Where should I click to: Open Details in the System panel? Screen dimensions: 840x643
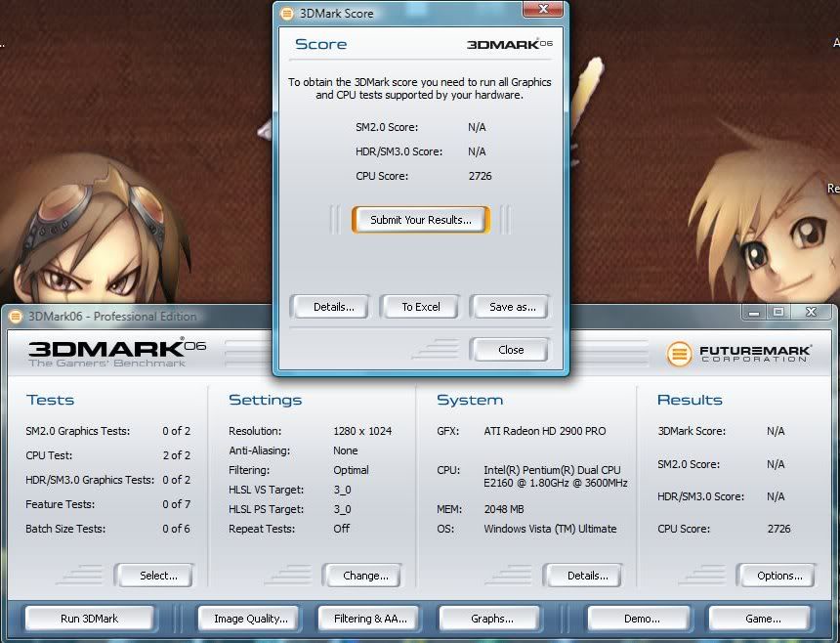pos(583,576)
